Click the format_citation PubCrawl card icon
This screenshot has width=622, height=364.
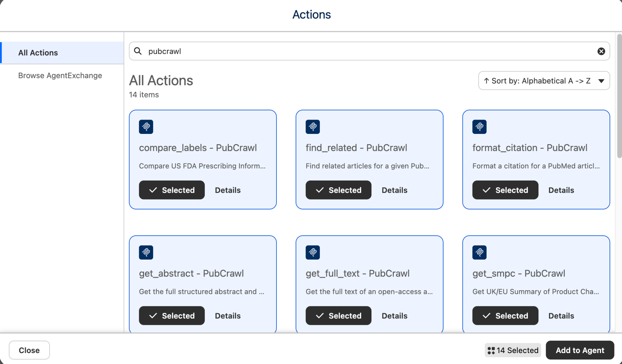tap(480, 127)
